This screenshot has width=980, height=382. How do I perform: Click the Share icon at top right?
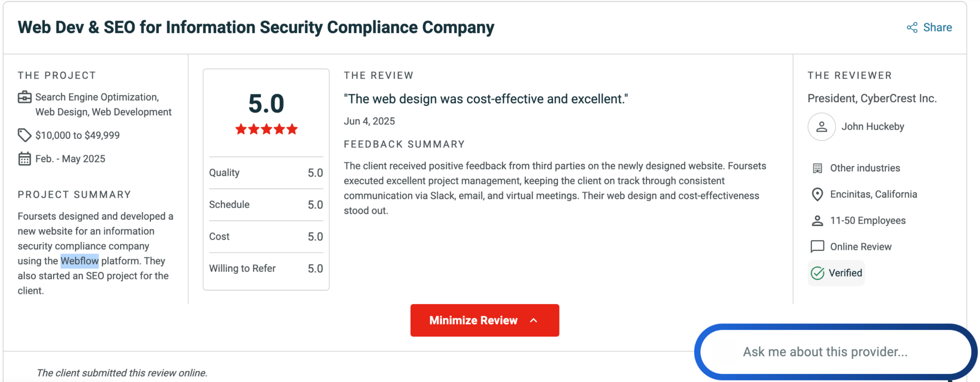click(x=912, y=27)
